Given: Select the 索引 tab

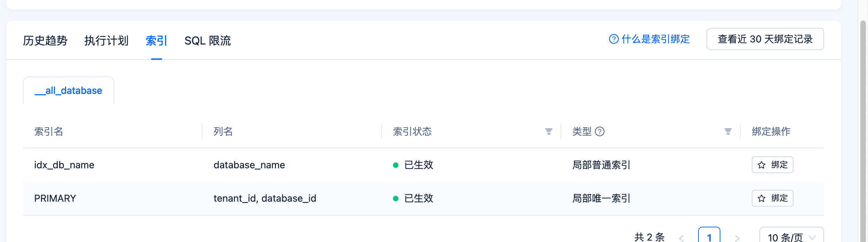Looking at the screenshot, I should pyautogui.click(x=156, y=41).
